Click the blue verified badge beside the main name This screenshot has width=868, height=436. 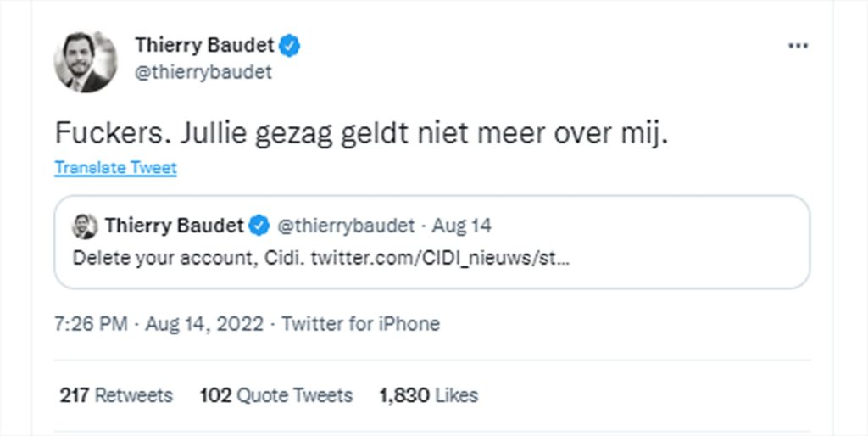point(289,46)
